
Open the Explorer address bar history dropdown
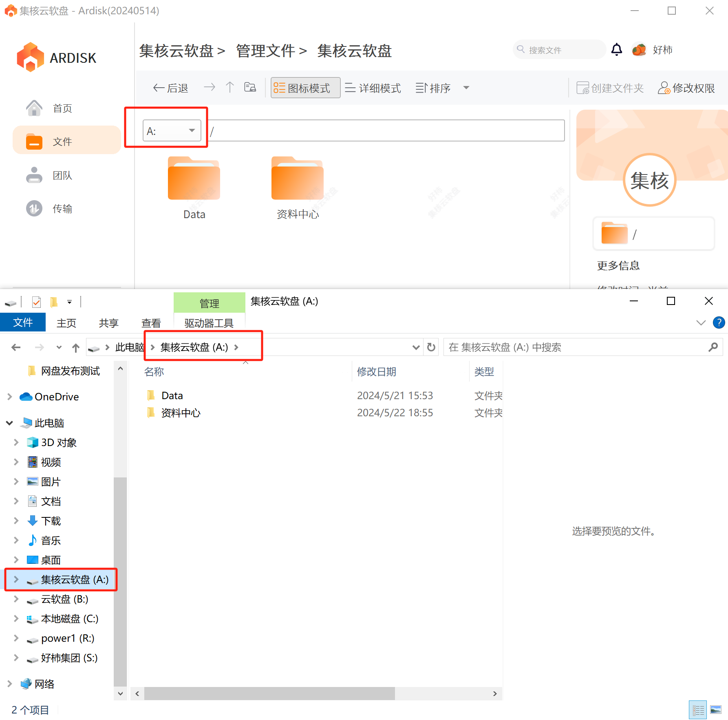pos(416,347)
